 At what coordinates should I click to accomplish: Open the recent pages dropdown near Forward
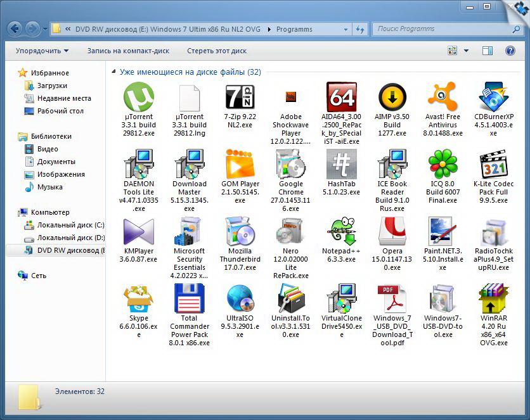pos(45,29)
